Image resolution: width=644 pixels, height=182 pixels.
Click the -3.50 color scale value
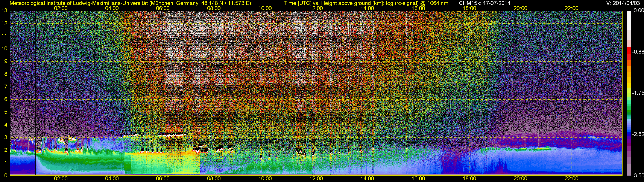click(x=638, y=176)
